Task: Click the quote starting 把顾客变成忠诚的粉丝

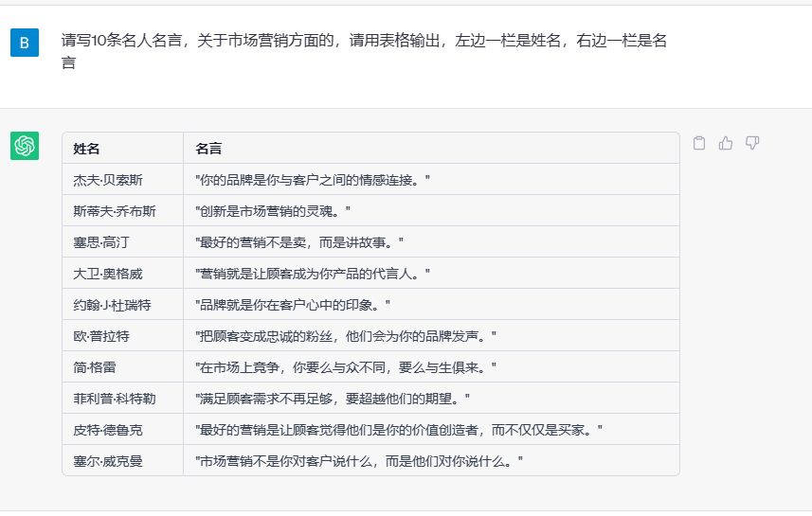Action: point(346,336)
